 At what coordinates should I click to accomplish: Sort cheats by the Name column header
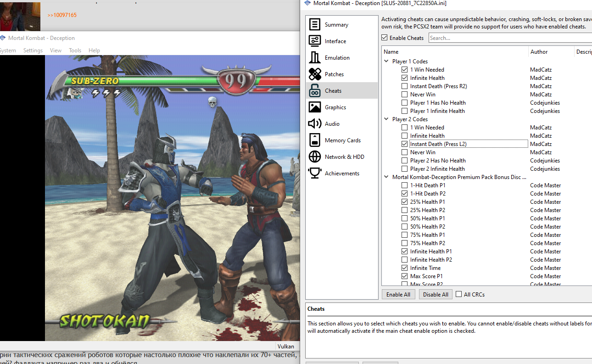click(455, 52)
